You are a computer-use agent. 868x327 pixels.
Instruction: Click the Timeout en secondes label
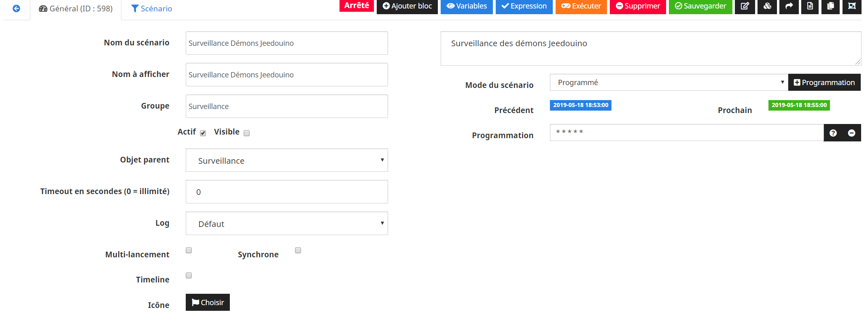click(x=105, y=191)
